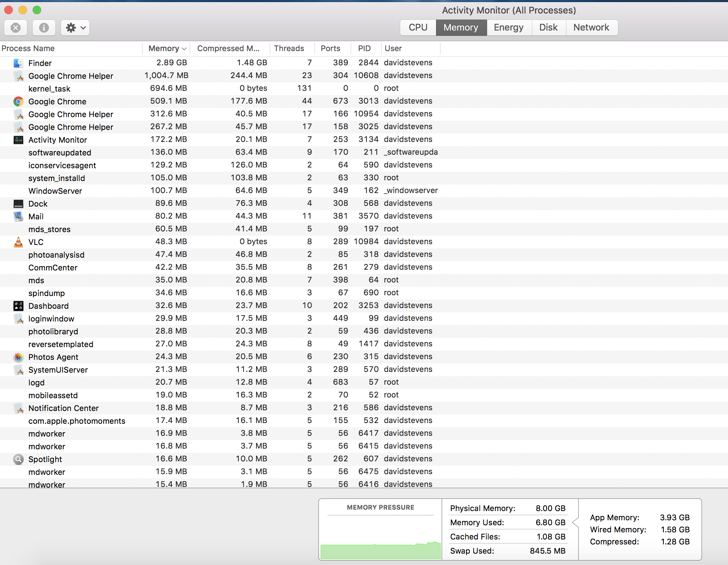Image resolution: width=728 pixels, height=565 pixels.
Task: Select the photolibraryd process
Action: [364, 331]
